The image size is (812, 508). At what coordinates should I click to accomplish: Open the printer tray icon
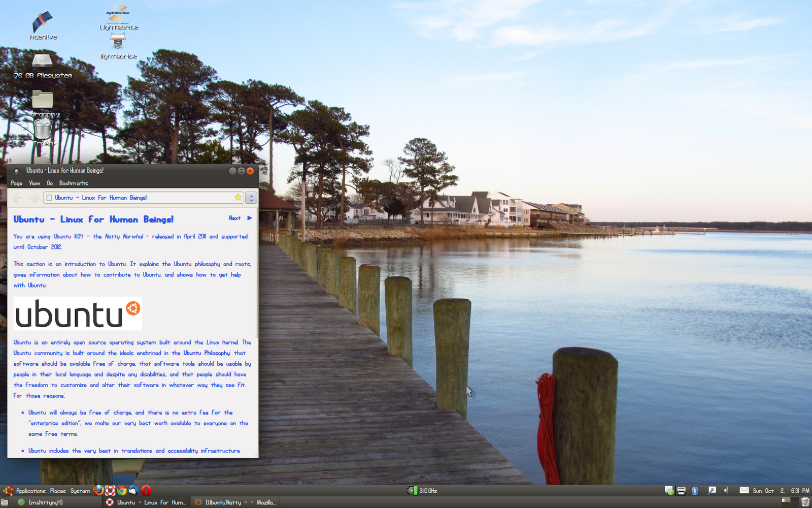[682, 490]
